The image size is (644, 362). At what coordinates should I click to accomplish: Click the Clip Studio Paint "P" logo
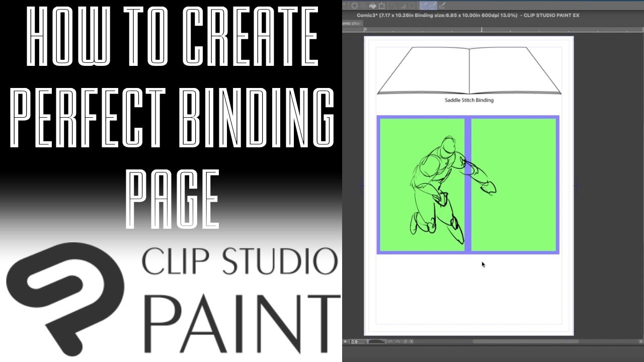(65, 299)
